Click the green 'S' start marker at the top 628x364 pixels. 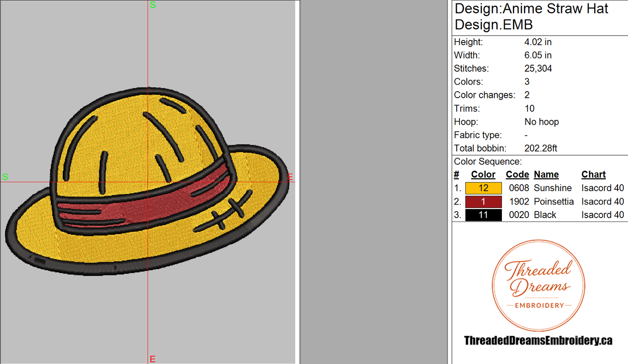click(153, 5)
